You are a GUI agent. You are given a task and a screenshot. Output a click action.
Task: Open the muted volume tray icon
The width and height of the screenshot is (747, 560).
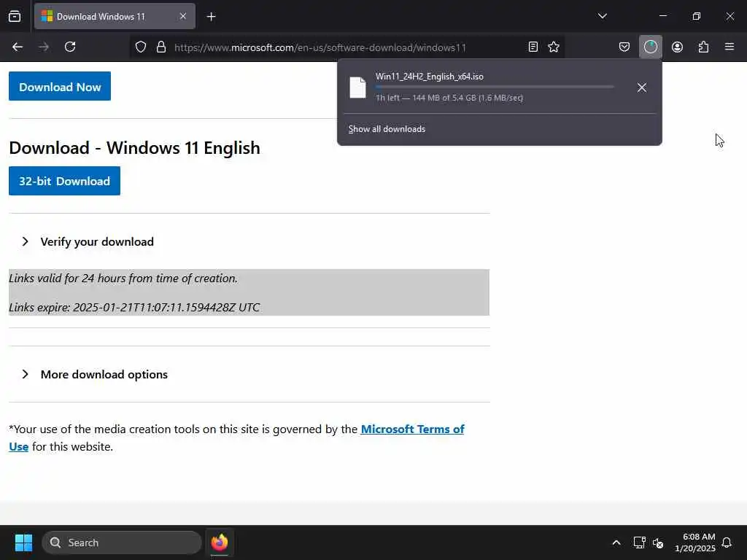click(x=658, y=542)
